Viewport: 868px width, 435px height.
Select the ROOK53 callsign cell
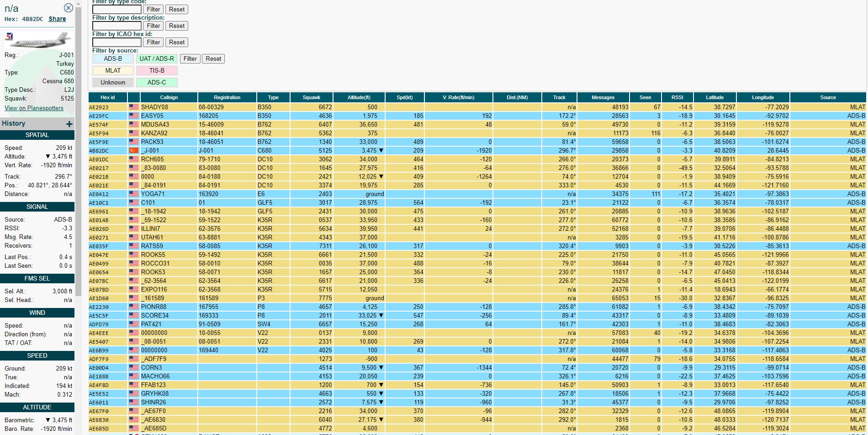pyautogui.click(x=169, y=272)
